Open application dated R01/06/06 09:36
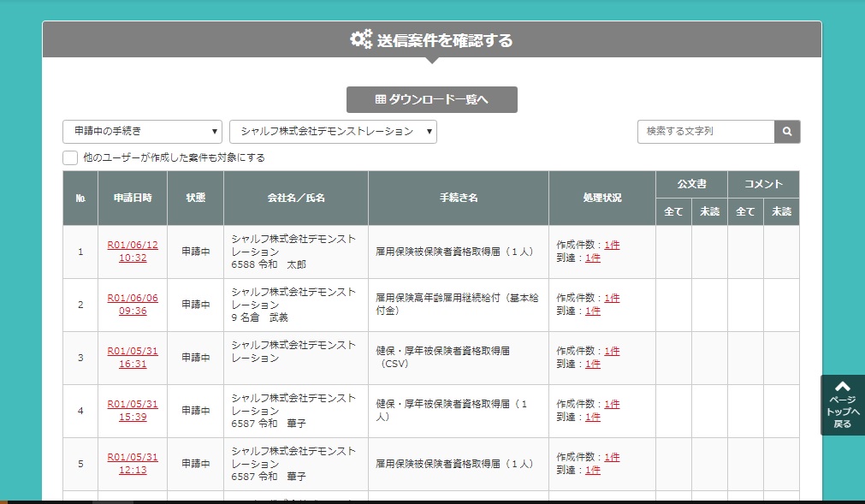The height and width of the screenshot is (504, 865). point(133,304)
